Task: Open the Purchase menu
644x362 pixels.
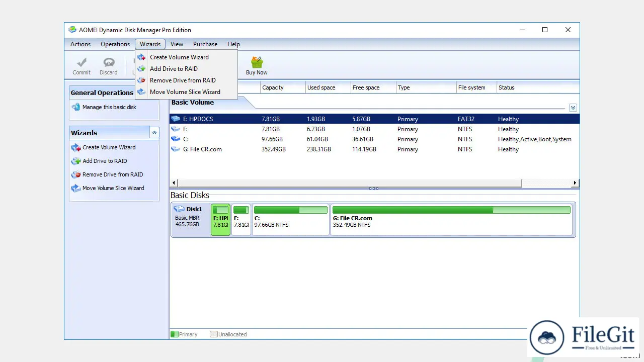Action: click(x=205, y=44)
